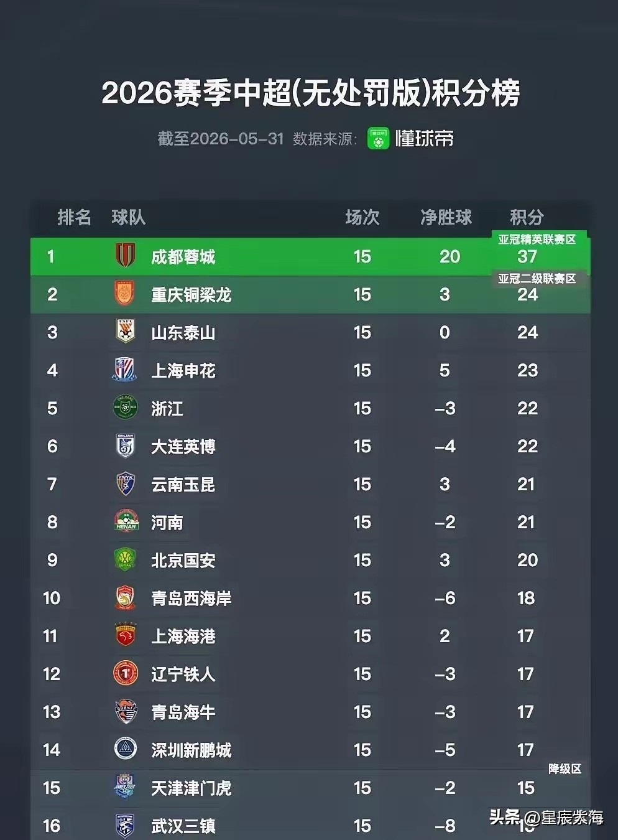Open the 上海申花 team crest
Image resolution: width=618 pixels, height=840 pixels.
[x=125, y=370]
